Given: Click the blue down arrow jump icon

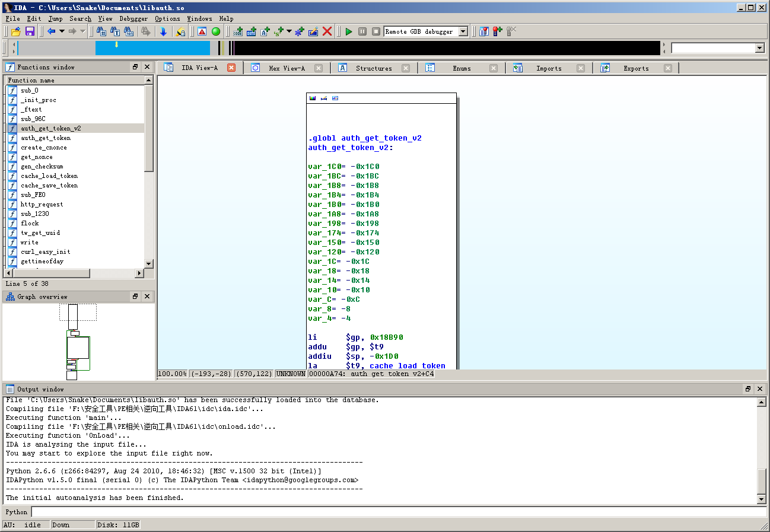Looking at the screenshot, I should [x=163, y=31].
